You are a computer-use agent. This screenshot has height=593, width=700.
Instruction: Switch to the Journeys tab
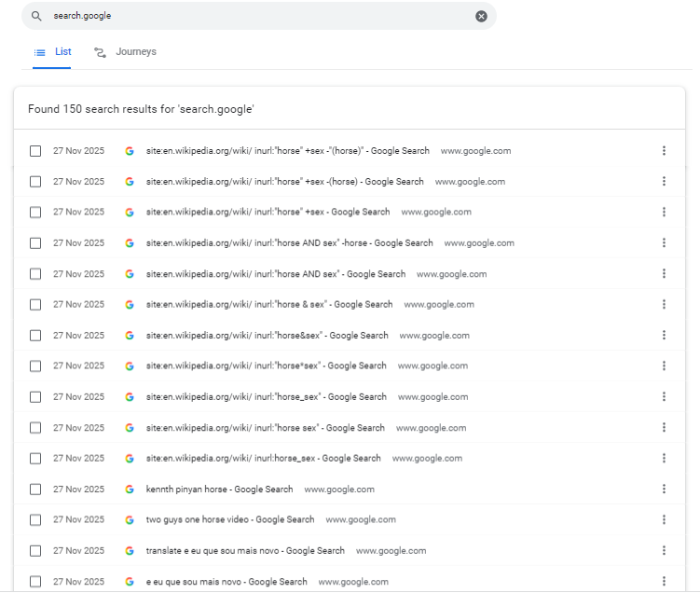coord(125,52)
